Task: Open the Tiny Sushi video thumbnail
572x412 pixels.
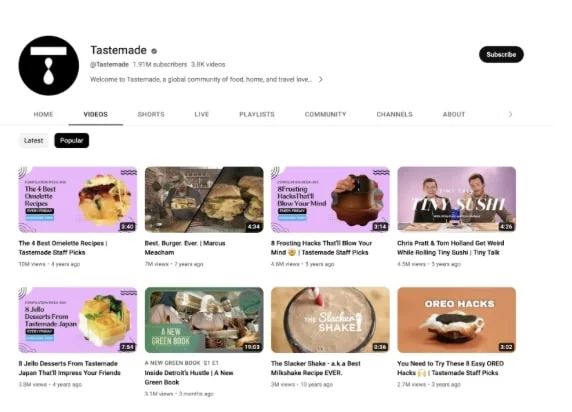Action: coord(456,200)
